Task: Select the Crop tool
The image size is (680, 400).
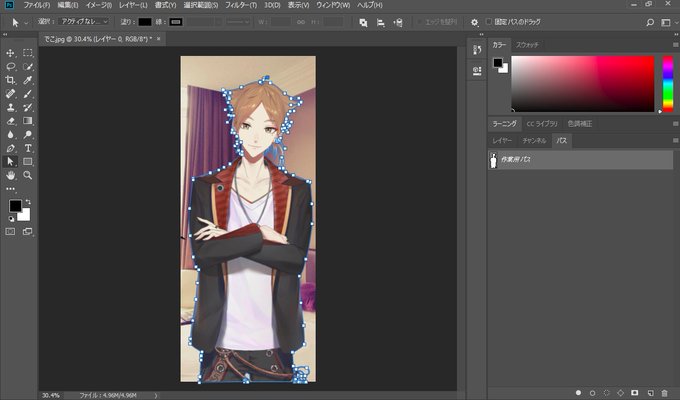Action: pyautogui.click(x=10, y=80)
